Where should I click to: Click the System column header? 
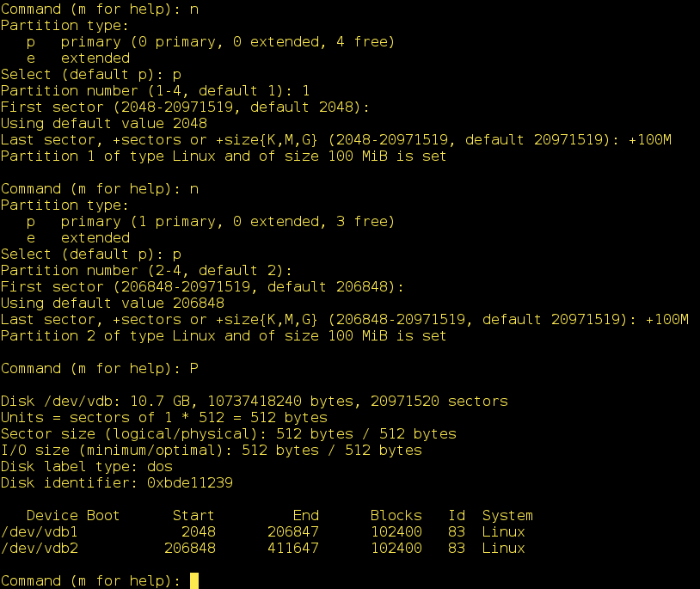(x=508, y=516)
